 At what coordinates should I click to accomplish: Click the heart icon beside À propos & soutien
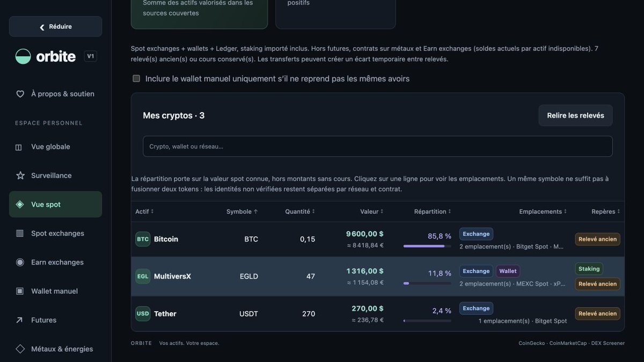pos(20,94)
